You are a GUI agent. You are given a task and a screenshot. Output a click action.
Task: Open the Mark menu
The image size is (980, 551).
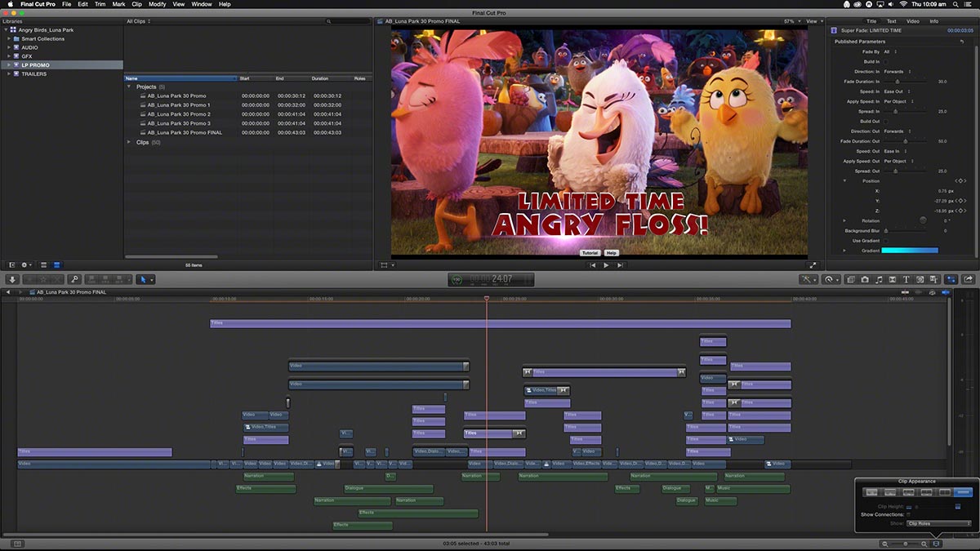click(118, 4)
